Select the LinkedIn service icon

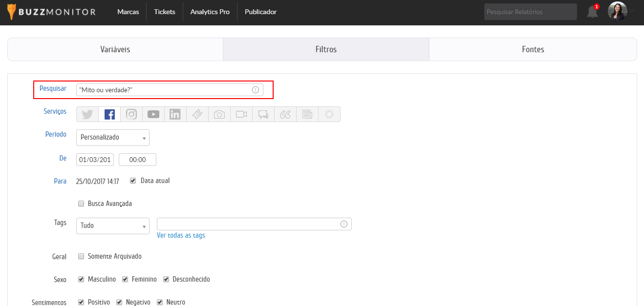pyautogui.click(x=175, y=114)
